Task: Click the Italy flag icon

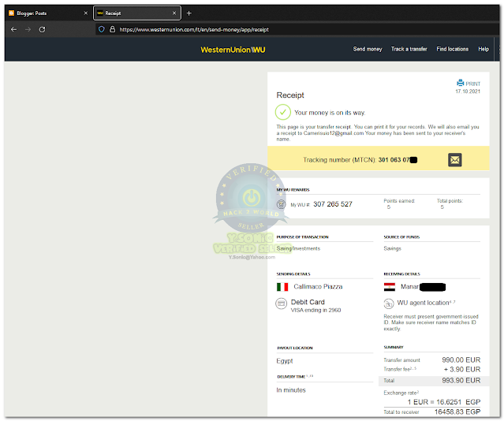Action: (282, 287)
